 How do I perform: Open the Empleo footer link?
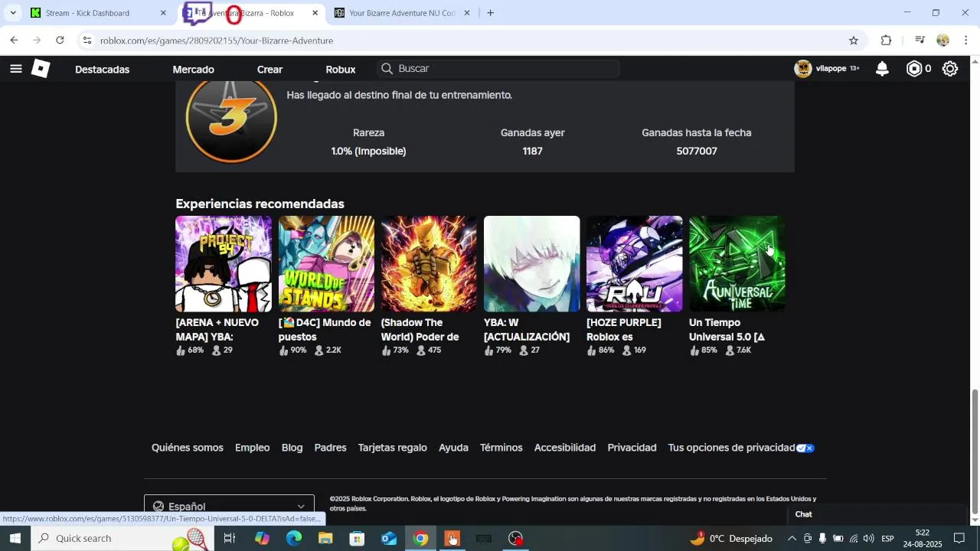point(253,448)
